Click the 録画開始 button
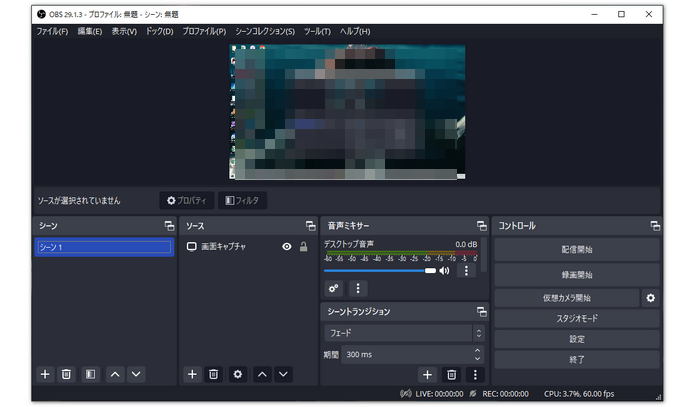The image size is (700, 407). (x=575, y=274)
